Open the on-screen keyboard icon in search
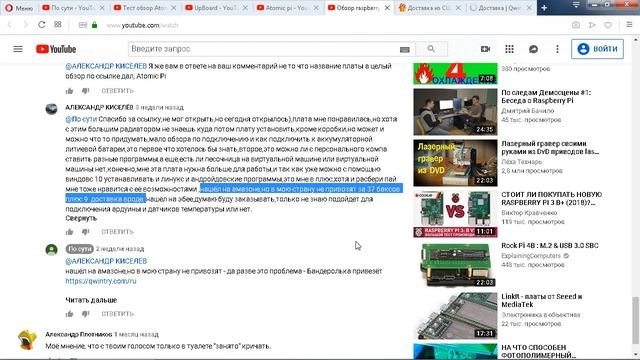The width and height of the screenshot is (640, 360). tap(404, 49)
